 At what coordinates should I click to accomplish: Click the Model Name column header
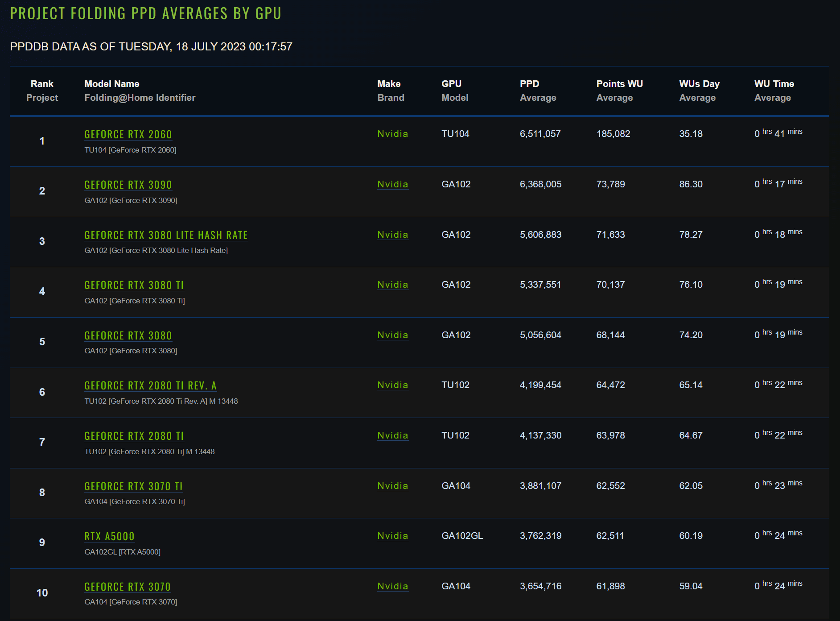111,84
